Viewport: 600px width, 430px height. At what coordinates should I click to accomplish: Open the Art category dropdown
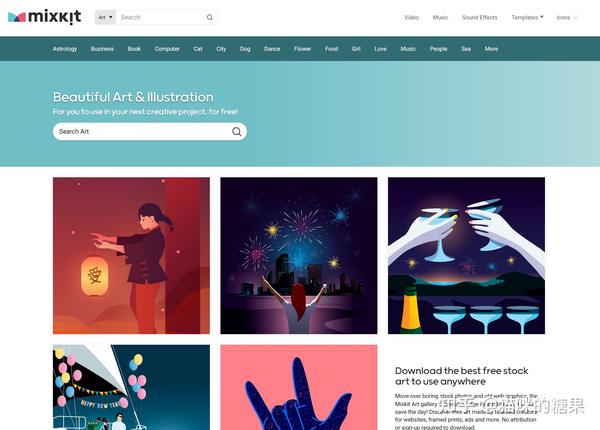click(x=105, y=17)
